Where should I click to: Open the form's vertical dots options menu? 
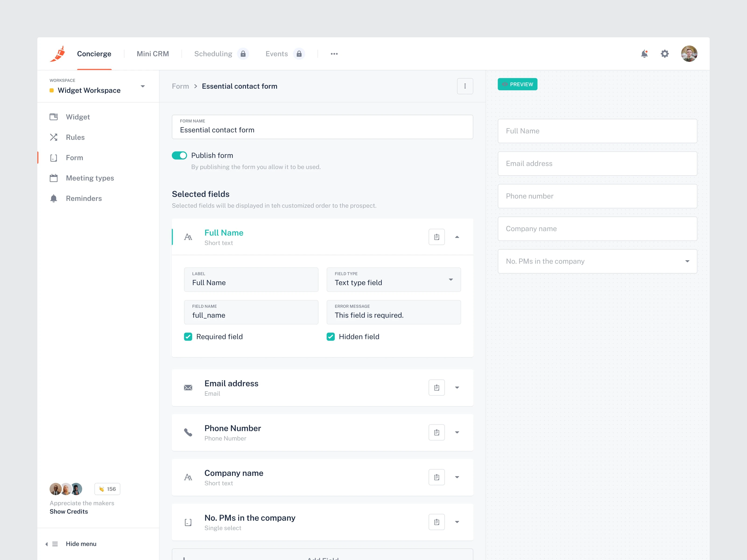(x=465, y=86)
